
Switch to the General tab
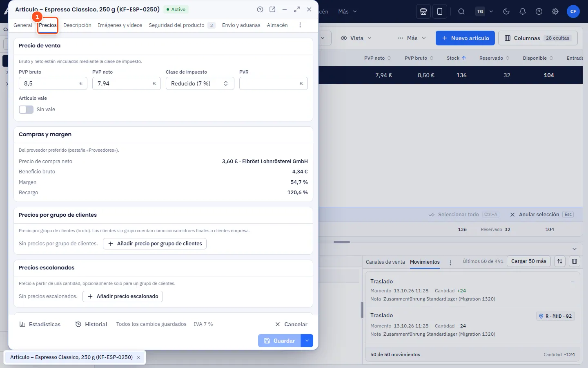click(x=23, y=25)
